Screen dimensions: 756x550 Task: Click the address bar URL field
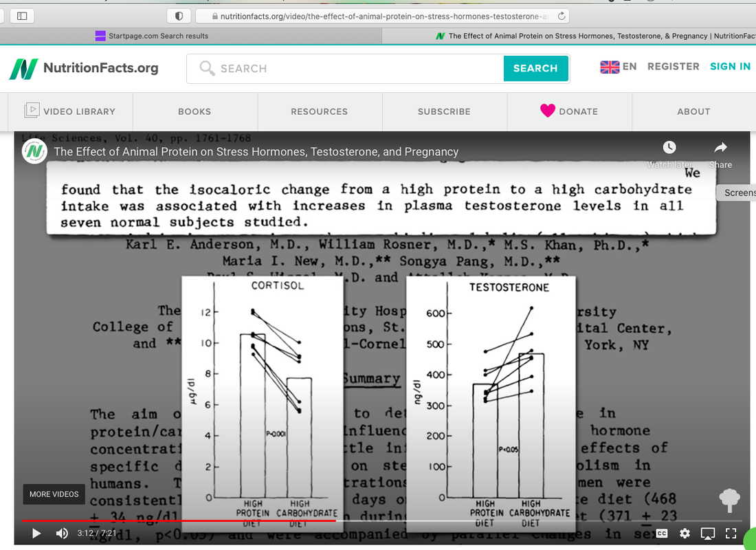coord(382,16)
